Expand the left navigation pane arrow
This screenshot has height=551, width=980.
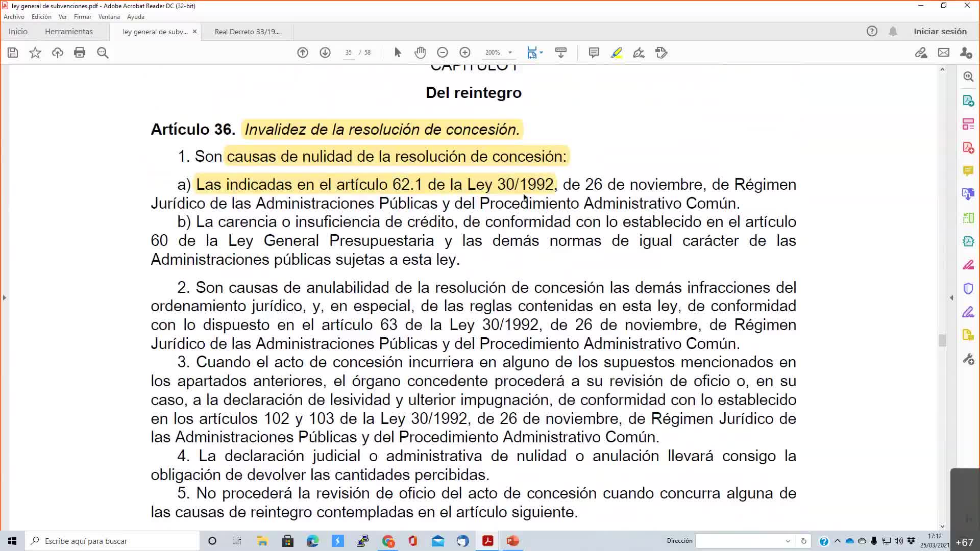pyautogui.click(x=4, y=297)
